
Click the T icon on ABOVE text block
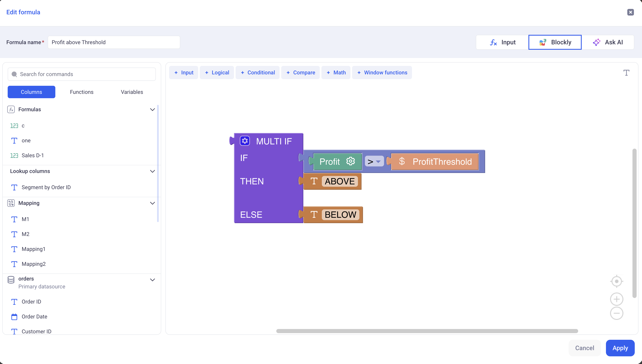point(314,181)
